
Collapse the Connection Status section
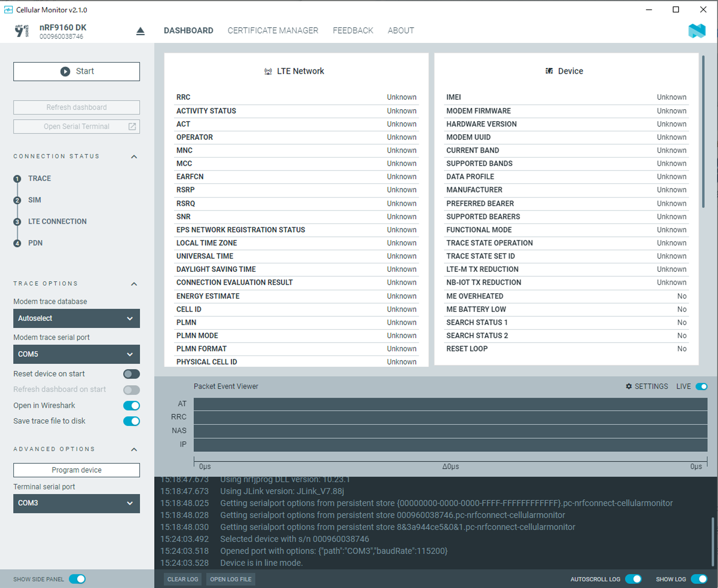134,157
